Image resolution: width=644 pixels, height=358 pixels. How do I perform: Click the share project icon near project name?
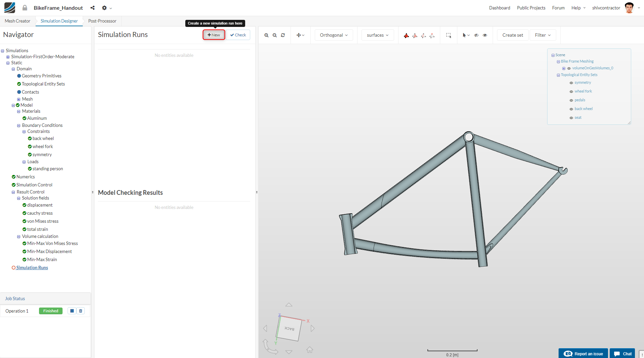tap(92, 8)
